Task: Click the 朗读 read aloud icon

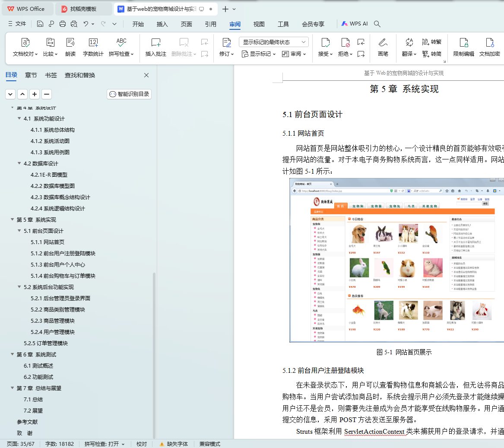Action: (70, 42)
